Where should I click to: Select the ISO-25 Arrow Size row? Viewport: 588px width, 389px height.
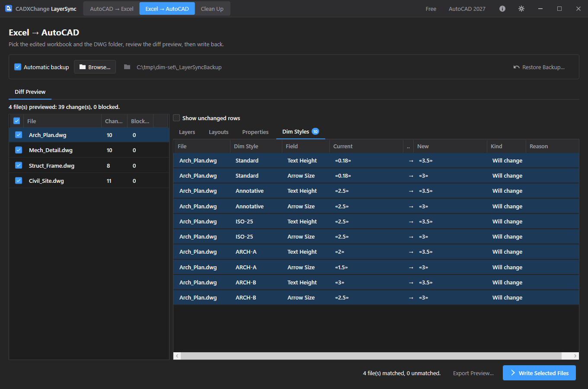[x=376, y=236]
